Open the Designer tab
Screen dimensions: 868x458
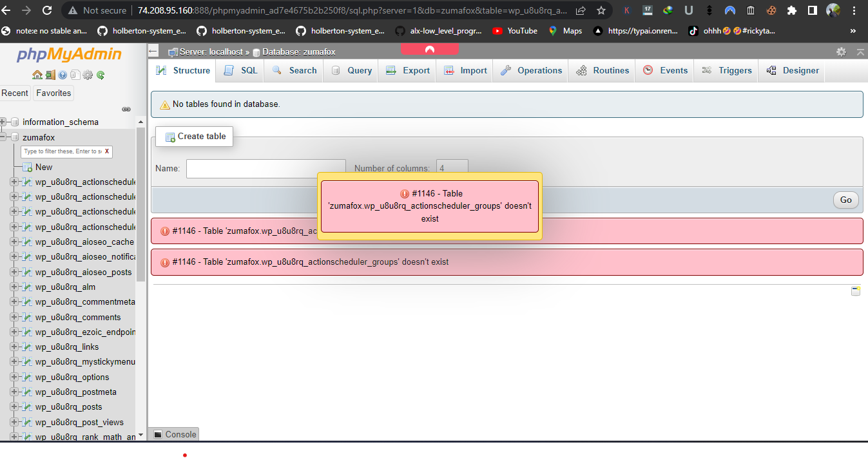click(x=793, y=70)
